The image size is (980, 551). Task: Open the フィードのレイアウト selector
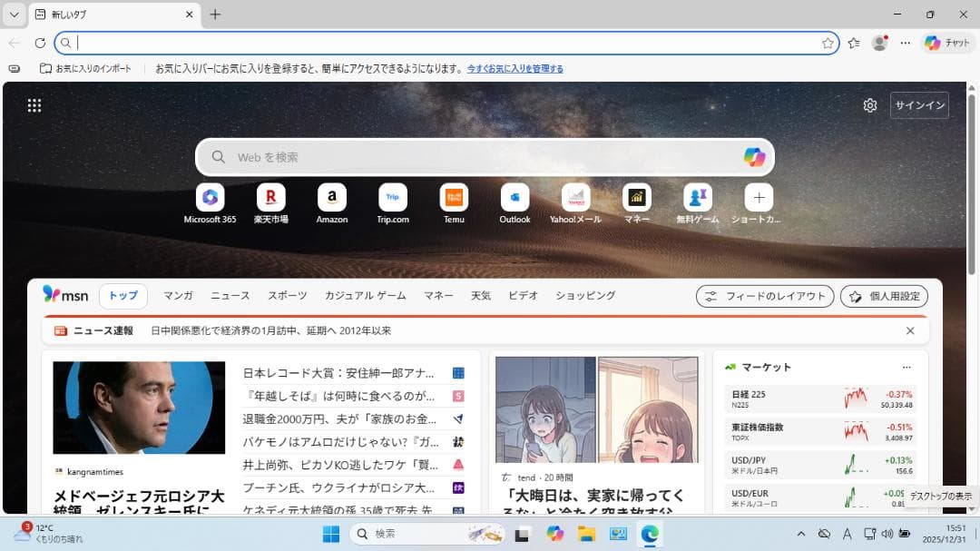[764, 296]
